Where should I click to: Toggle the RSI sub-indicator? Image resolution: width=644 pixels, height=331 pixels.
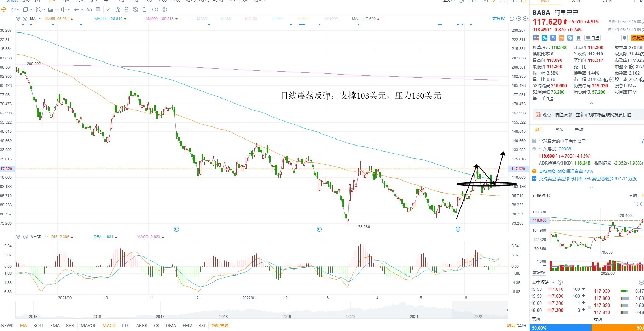pos(202,325)
